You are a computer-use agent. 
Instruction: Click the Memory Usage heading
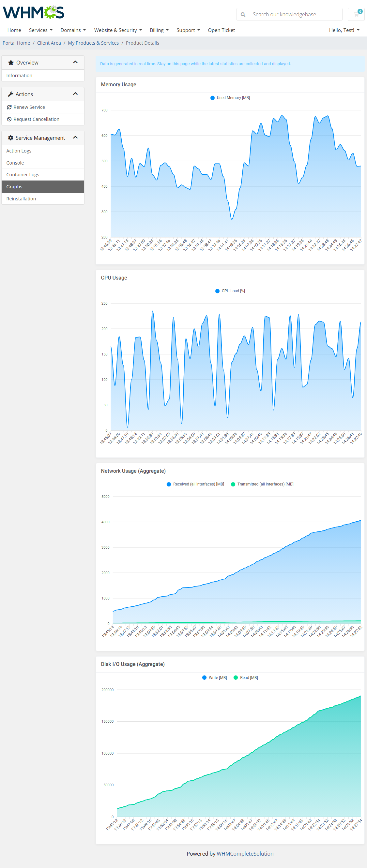click(118, 85)
